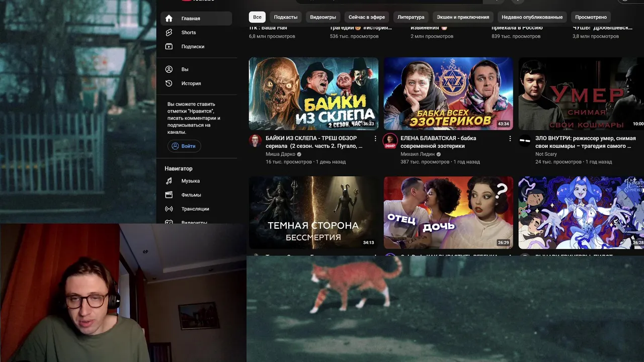
Task: Select the Экшен и приключения chip
Action: [x=463, y=17]
